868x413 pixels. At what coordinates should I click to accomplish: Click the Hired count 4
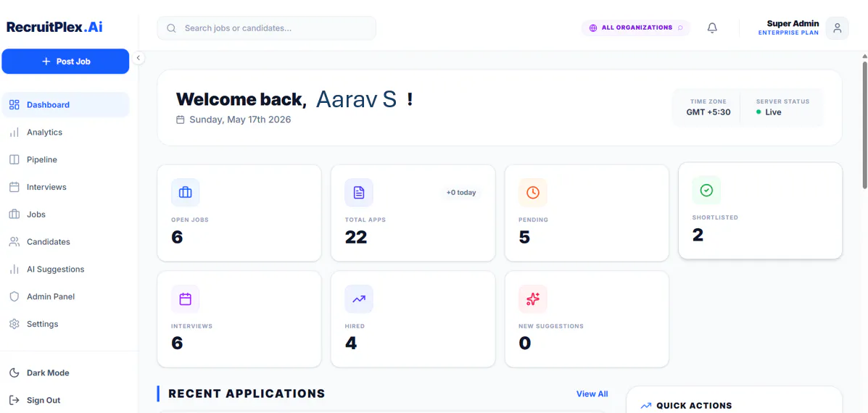pos(351,343)
